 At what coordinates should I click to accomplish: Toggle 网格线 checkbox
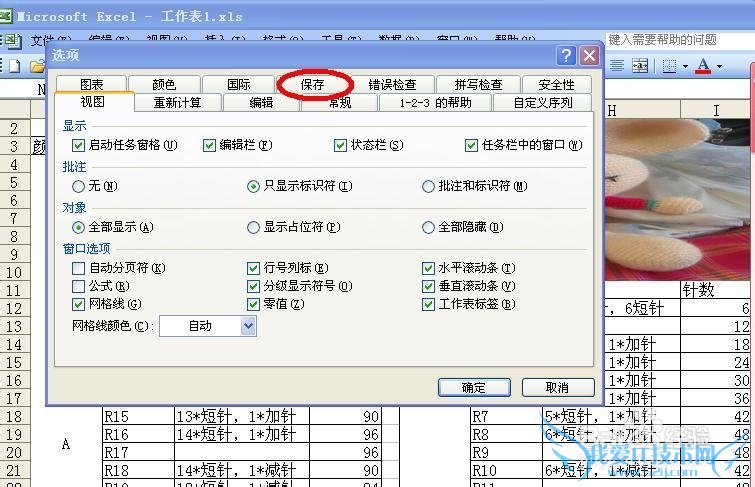tap(78, 304)
